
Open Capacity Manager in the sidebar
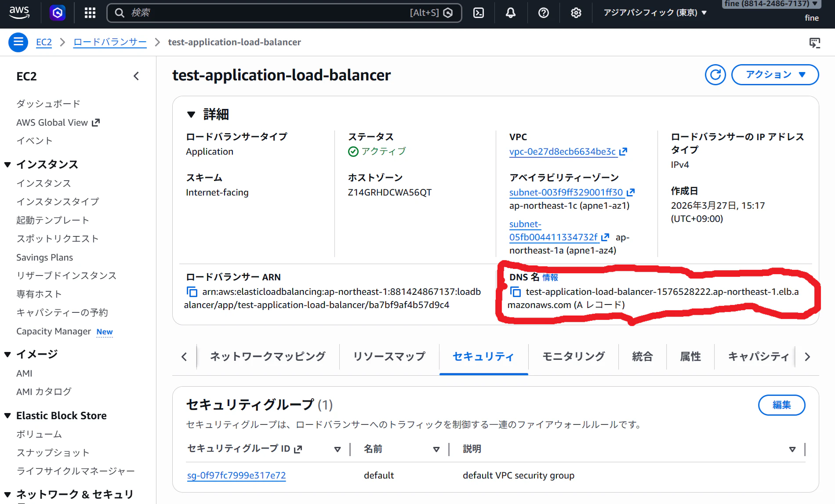coord(54,331)
